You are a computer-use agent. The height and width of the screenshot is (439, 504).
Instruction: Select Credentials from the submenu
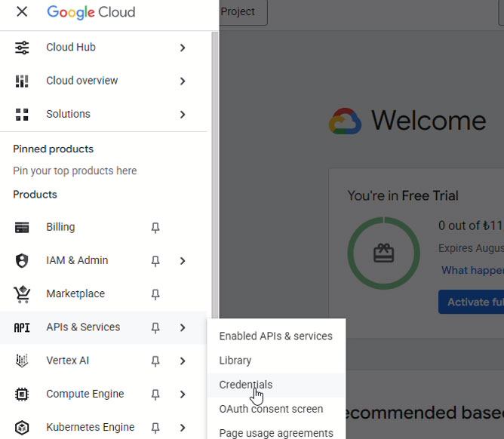click(276, 385)
